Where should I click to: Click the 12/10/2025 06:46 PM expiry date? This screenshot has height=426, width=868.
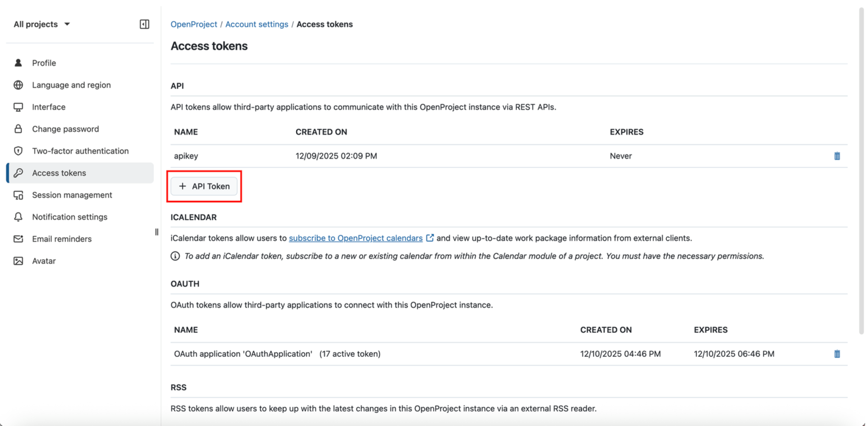(734, 354)
